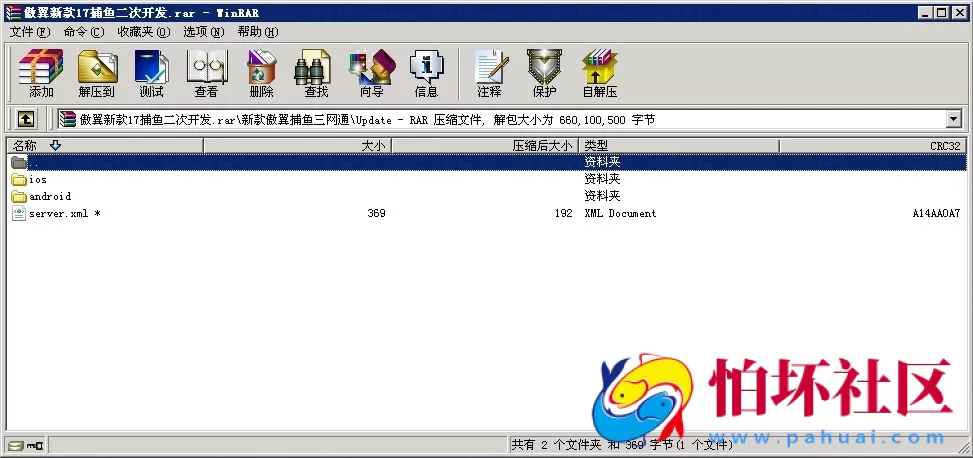
Task: Click the SFX (自解压) toolbar icon
Action: (599, 73)
